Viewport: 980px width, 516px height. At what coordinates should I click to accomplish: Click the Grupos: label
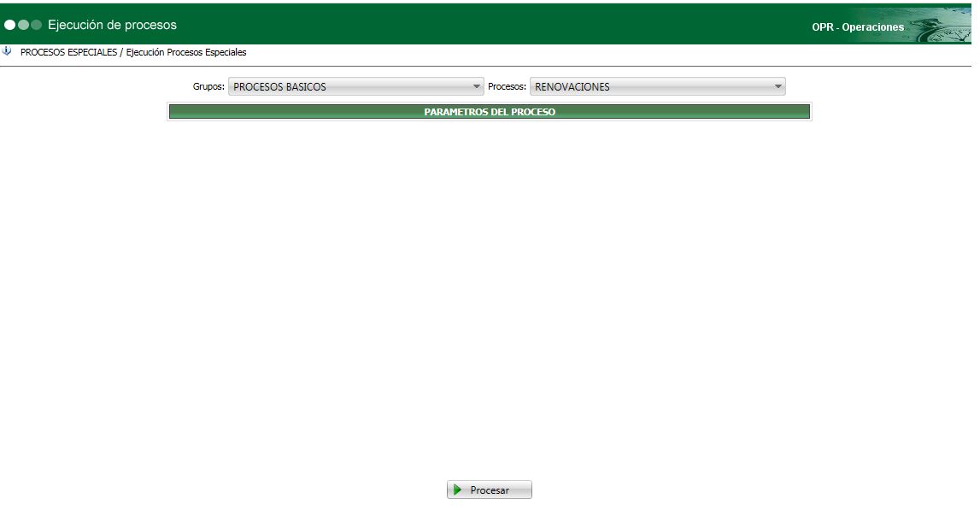(x=208, y=87)
